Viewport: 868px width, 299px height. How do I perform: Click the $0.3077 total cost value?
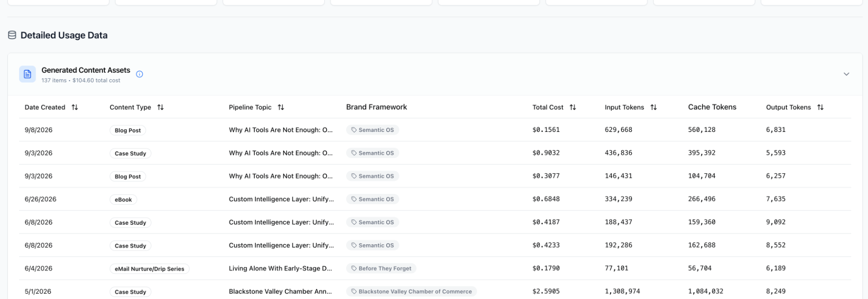[546, 176]
